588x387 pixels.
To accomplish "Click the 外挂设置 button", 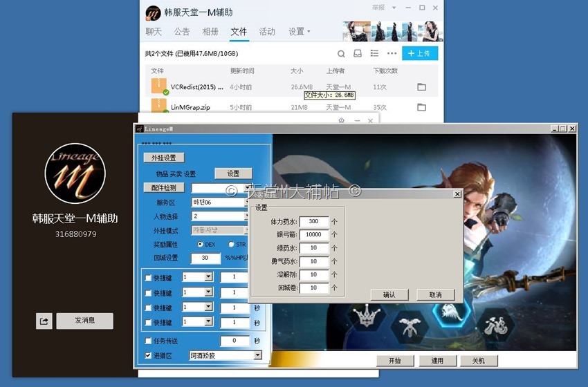I will tap(164, 158).
